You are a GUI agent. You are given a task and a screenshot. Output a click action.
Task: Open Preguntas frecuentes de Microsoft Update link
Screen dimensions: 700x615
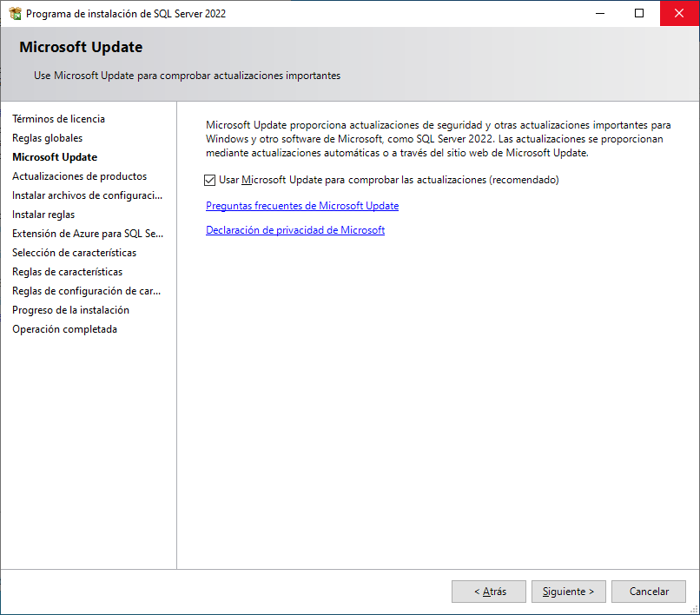click(302, 206)
